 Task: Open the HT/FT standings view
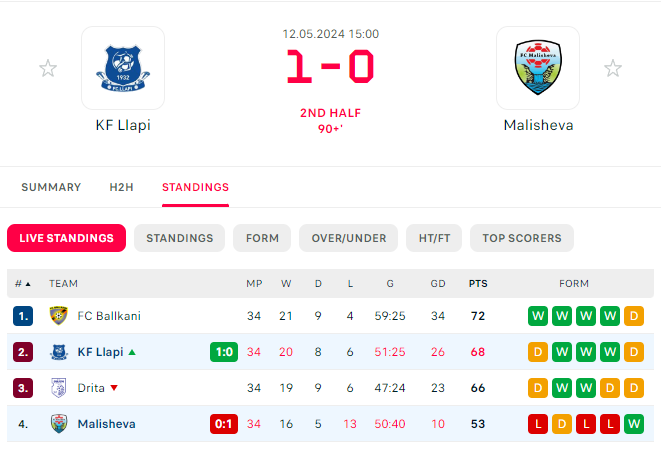[434, 238]
